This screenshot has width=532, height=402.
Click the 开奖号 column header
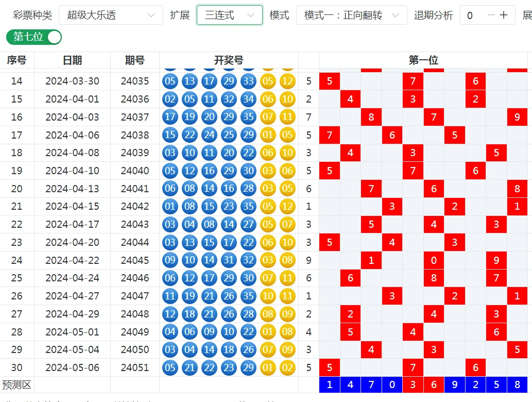pos(229,60)
